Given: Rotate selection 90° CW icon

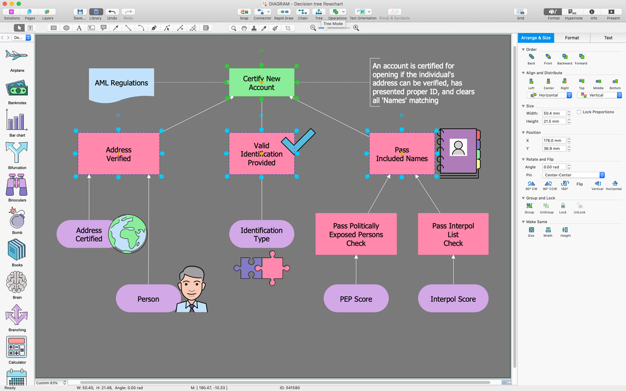Looking at the screenshot, I should pos(531,184).
